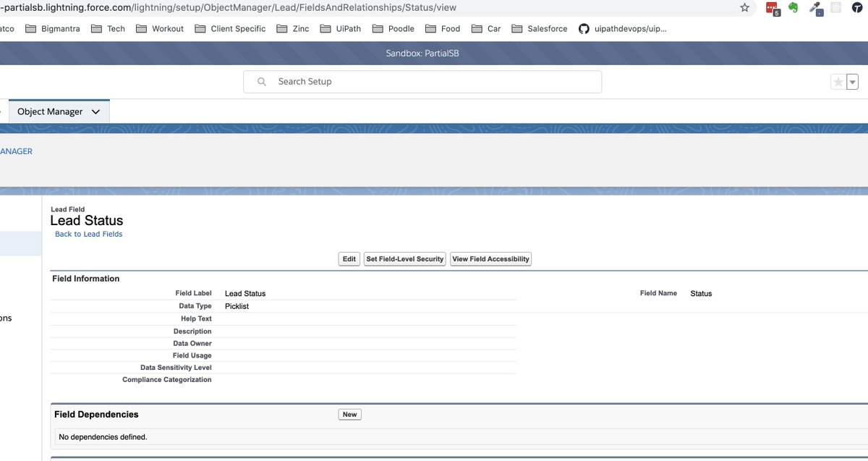This screenshot has height=461, width=868.
Task: Click New under Field Dependencies
Action: (350, 415)
